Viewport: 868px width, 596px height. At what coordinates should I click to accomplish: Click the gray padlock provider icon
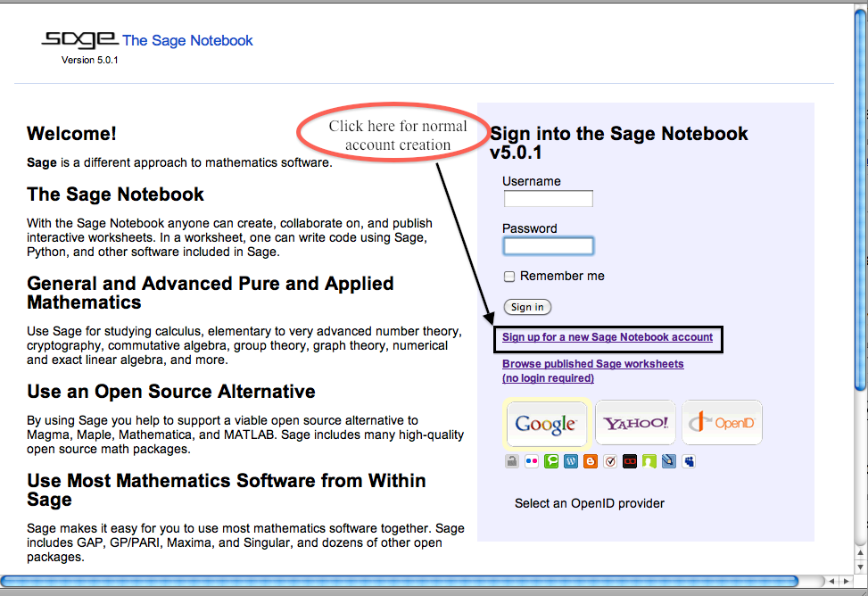(x=512, y=462)
